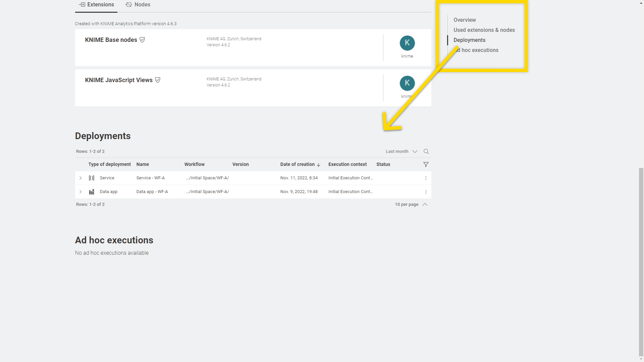Viewport: 644px width, 362px height.
Task: Click the Data app deployment type icon
Action: coord(92,191)
